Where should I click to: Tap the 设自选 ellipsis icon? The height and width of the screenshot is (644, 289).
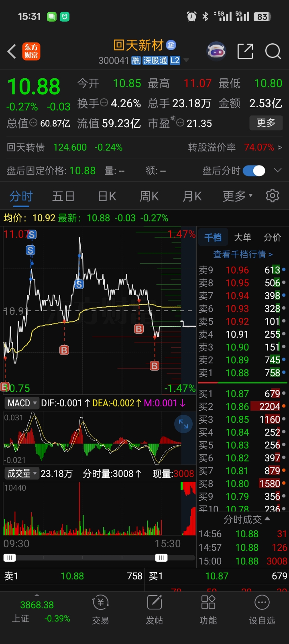click(x=262, y=603)
